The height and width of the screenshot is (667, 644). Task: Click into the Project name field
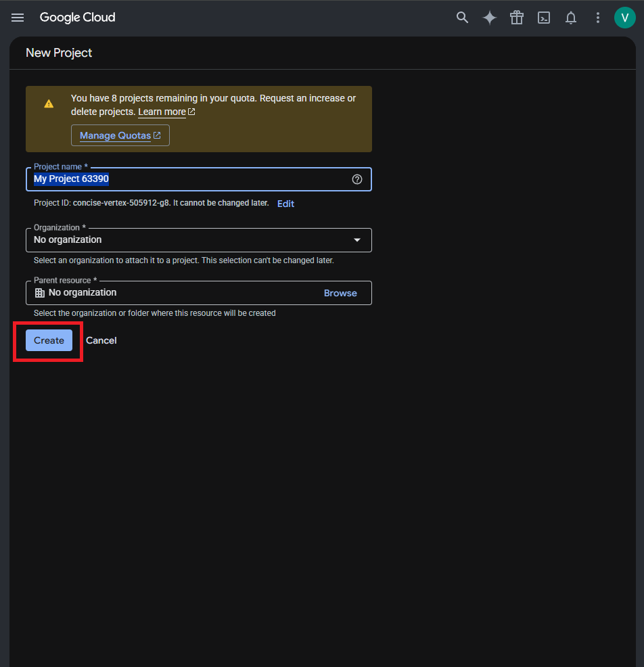[x=199, y=179]
